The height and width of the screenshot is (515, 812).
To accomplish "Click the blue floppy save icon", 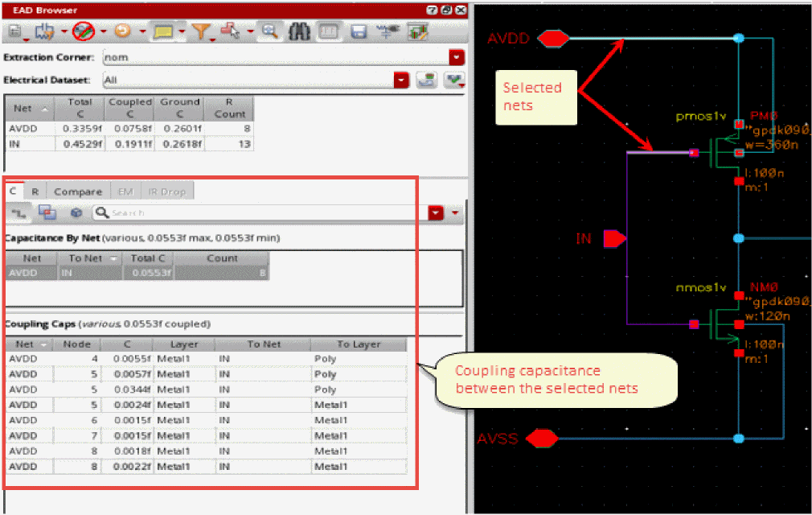I will tap(359, 32).
